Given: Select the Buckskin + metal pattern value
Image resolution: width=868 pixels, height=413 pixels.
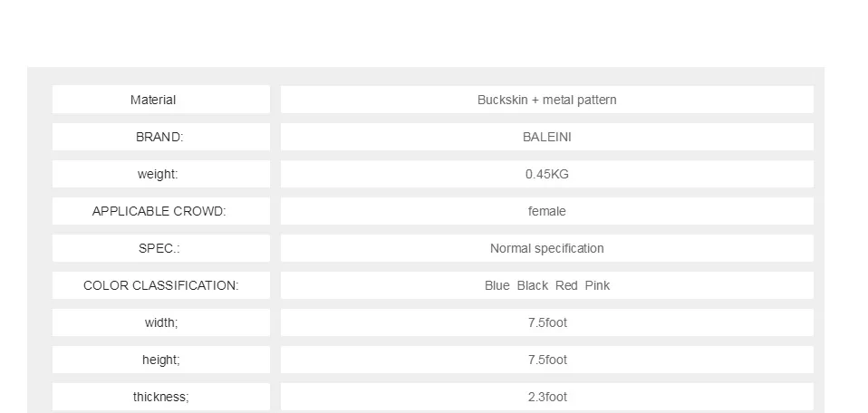Looking at the screenshot, I should (547, 100).
